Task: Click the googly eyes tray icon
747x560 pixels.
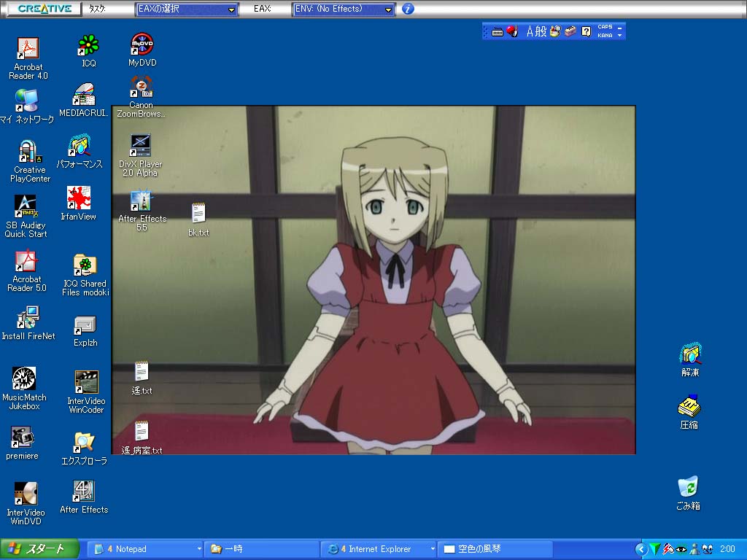Action: 708,550
